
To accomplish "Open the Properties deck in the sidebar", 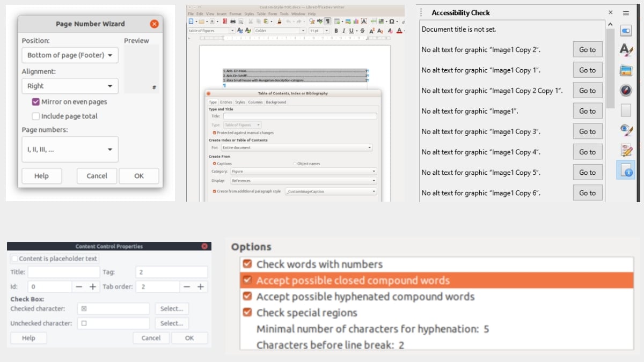I will pos(626,31).
